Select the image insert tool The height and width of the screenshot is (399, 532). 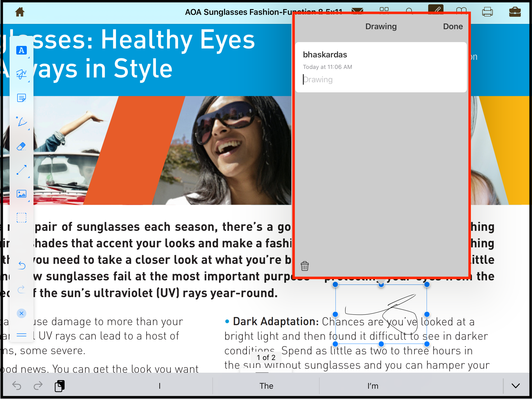(21, 194)
